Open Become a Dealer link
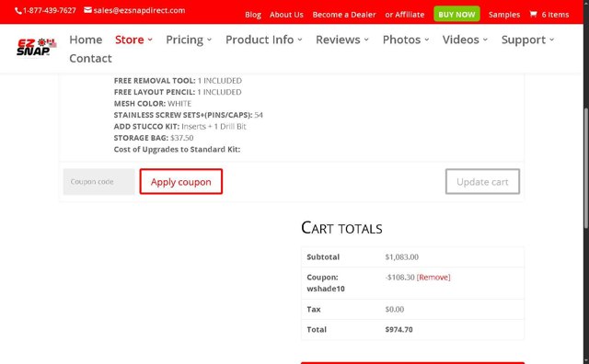The width and height of the screenshot is (589, 364). tap(344, 15)
